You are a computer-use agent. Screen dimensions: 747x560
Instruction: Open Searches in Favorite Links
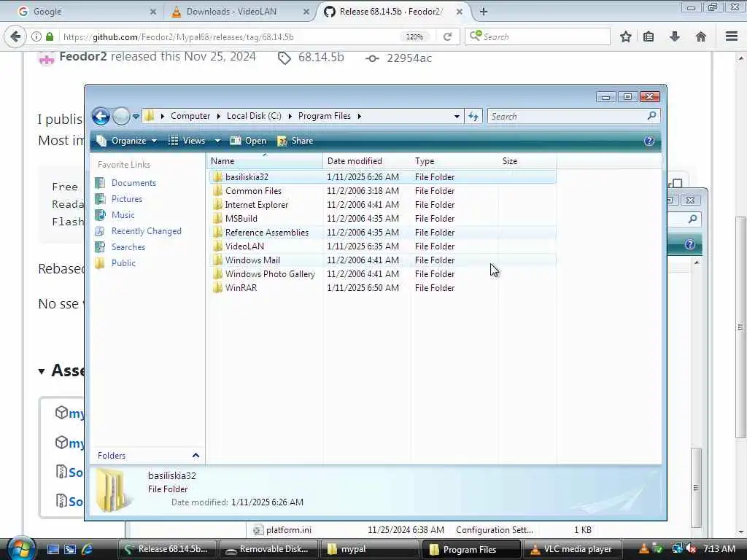pos(128,247)
